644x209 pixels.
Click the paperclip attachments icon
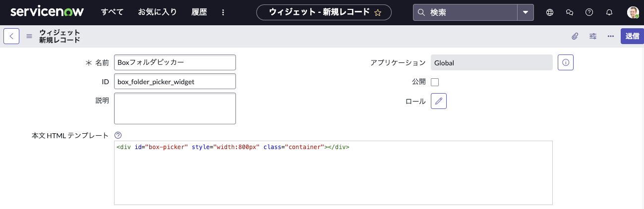pyautogui.click(x=575, y=36)
